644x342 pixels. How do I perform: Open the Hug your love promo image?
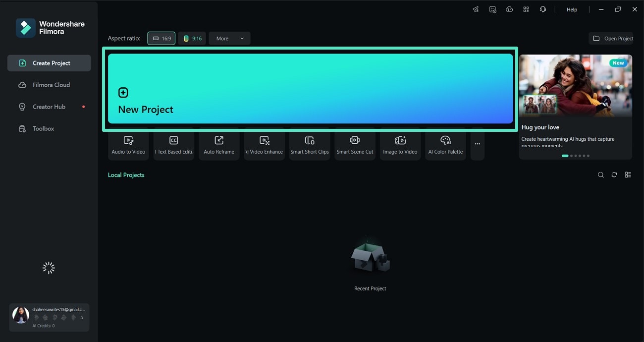pyautogui.click(x=576, y=86)
